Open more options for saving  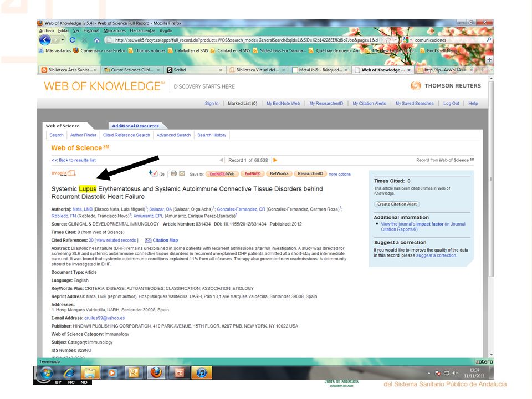click(x=339, y=175)
